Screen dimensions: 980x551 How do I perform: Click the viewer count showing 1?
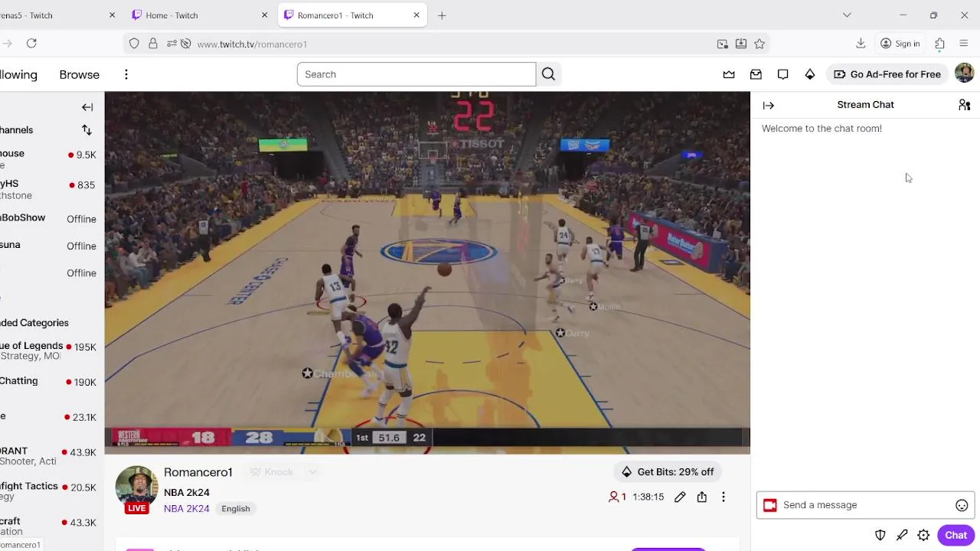click(617, 497)
